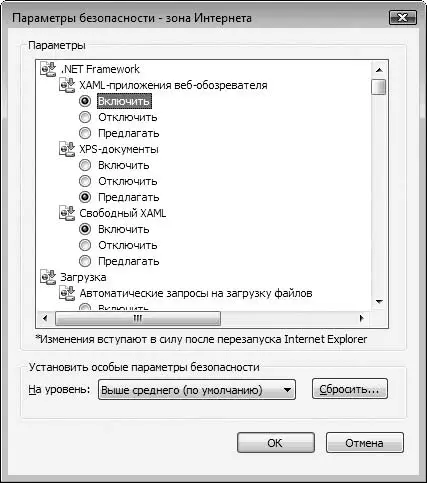
Task: Confirm settings with the OK button
Action: pos(276,443)
